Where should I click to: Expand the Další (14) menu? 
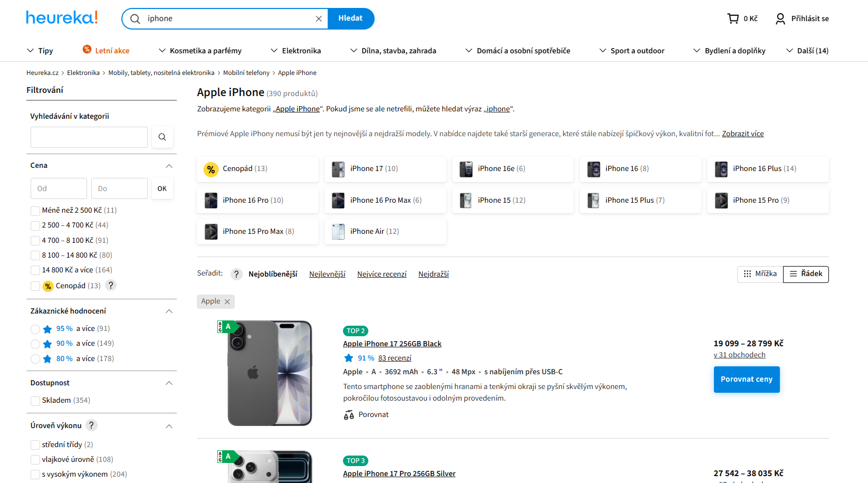[807, 51]
